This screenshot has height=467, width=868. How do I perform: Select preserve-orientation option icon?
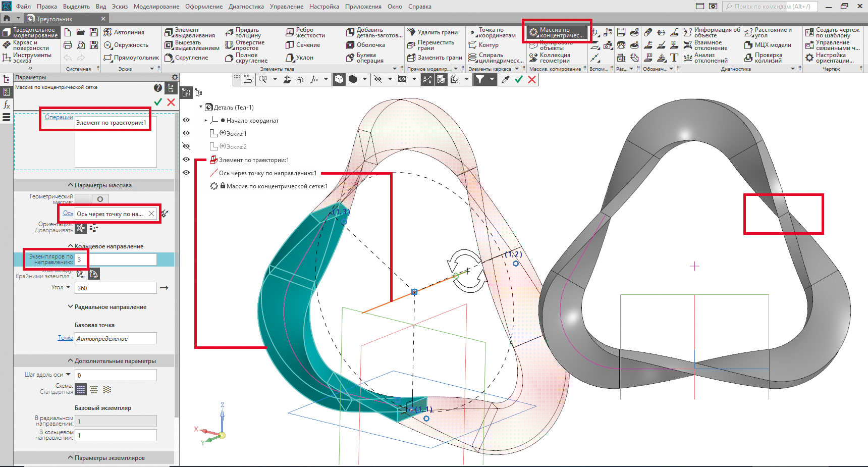point(94,228)
